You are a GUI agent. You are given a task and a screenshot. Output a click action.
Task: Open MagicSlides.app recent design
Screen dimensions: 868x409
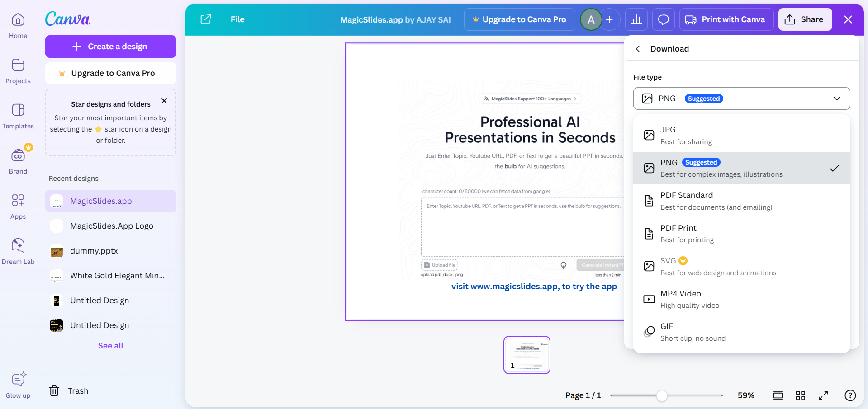coord(111,201)
